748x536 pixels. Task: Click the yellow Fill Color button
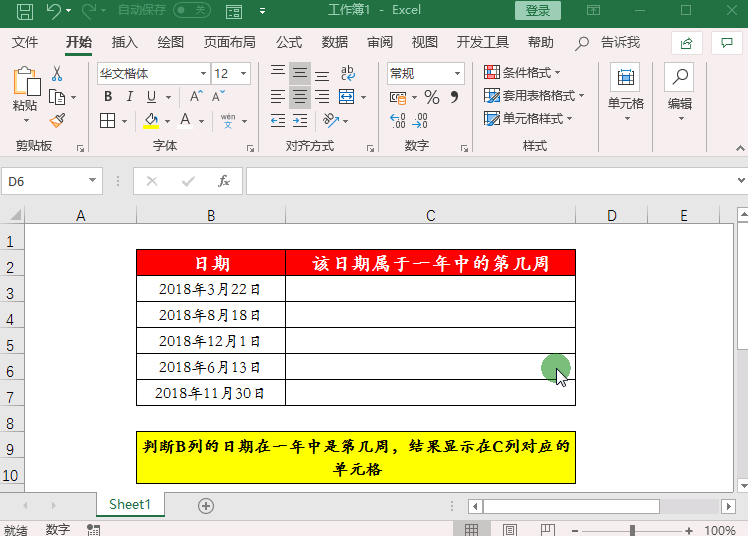(x=151, y=121)
